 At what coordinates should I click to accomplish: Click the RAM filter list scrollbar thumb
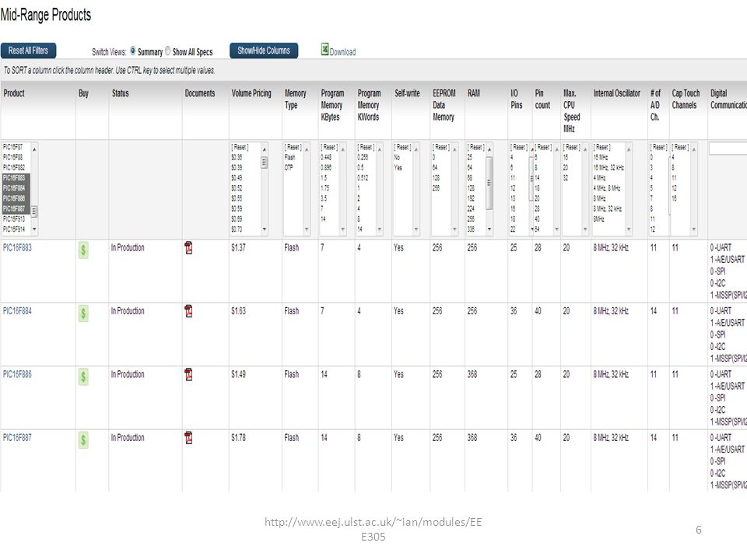[489, 184]
